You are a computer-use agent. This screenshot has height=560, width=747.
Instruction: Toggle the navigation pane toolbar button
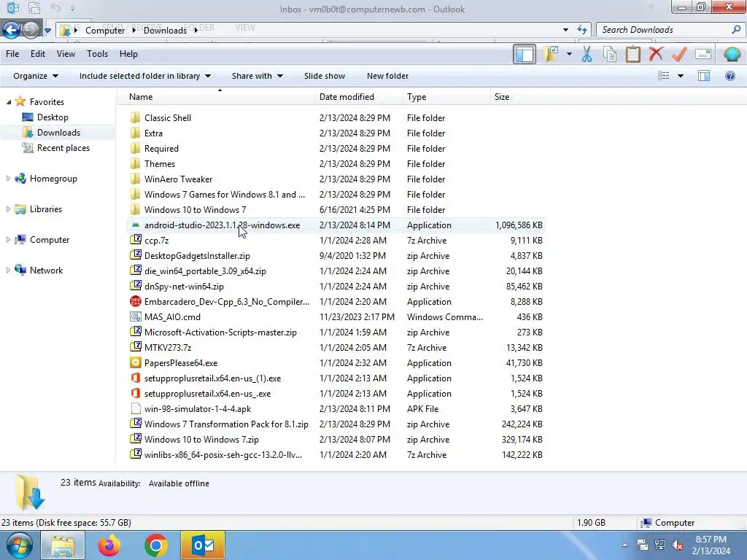[x=525, y=54]
